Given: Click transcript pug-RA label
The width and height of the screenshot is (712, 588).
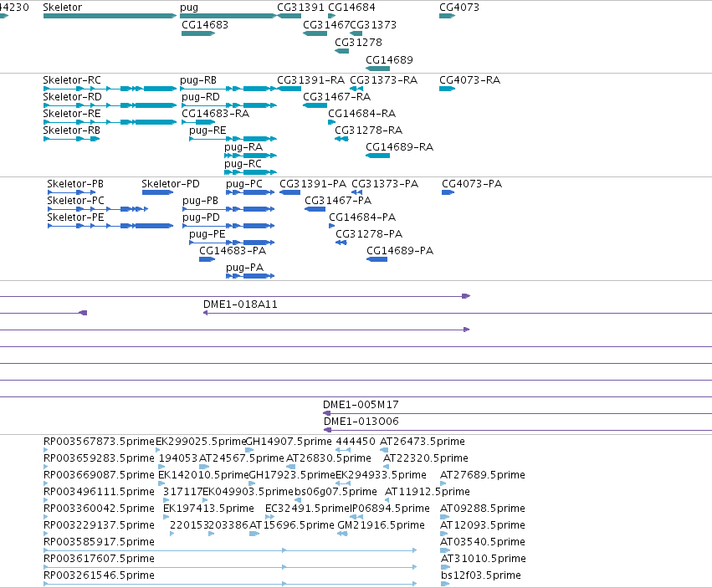Looking at the screenshot, I should pyautogui.click(x=243, y=147).
